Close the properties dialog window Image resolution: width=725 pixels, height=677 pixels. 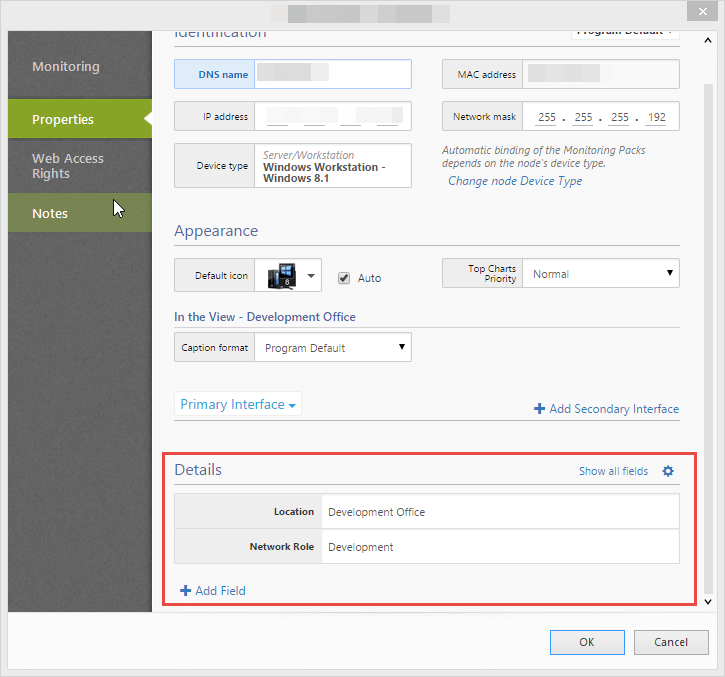pos(702,12)
